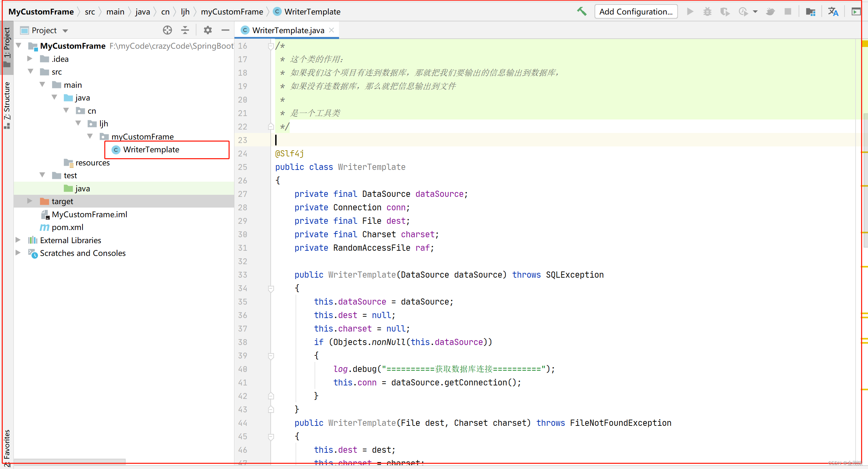Collapse the main folder
868x469 pixels.
pyautogui.click(x=42, y=85)
